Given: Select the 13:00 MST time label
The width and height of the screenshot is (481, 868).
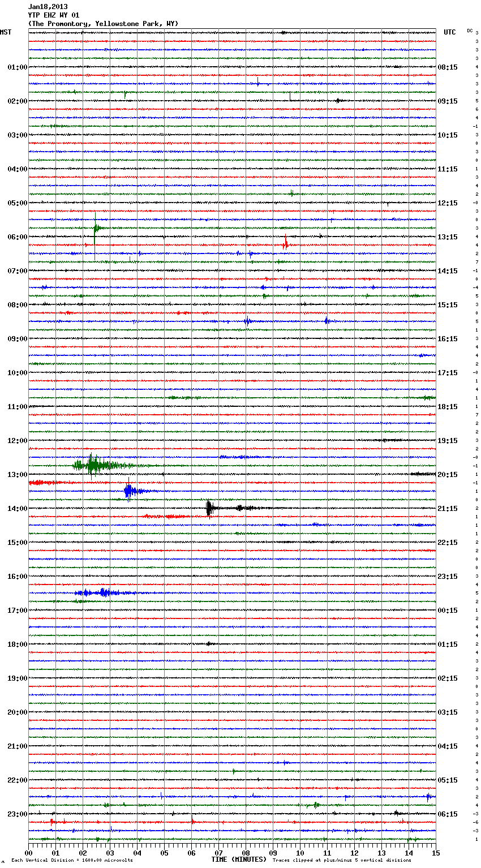Looking at the screenshot, I should point(18,475).
